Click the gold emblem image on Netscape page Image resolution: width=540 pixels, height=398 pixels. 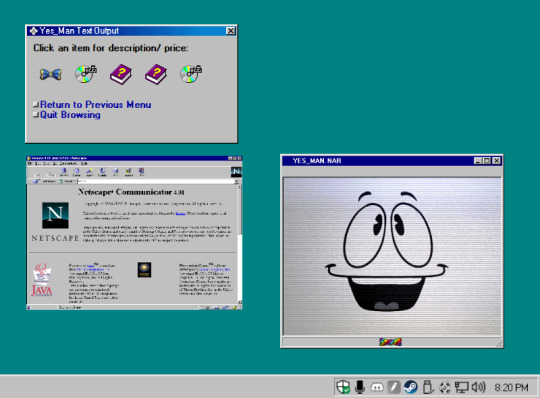(144, 270)
